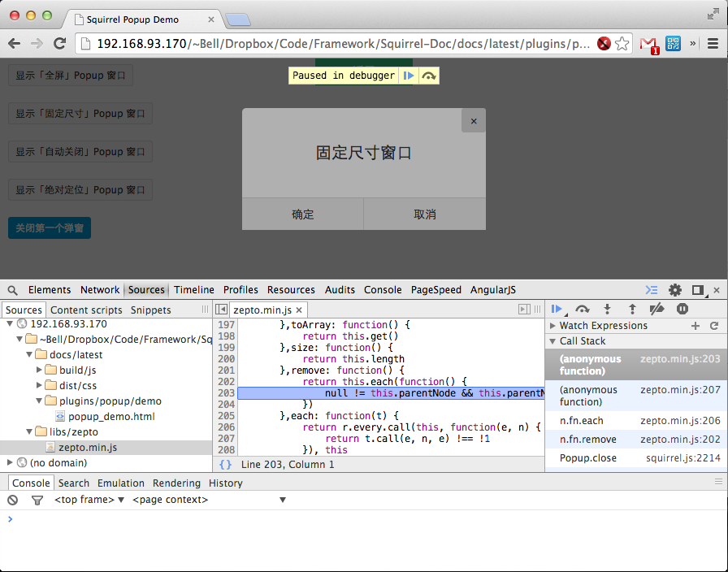Select the Snippets navigator tab
This screenshot has width=728, height=572.
coord(150,310)
